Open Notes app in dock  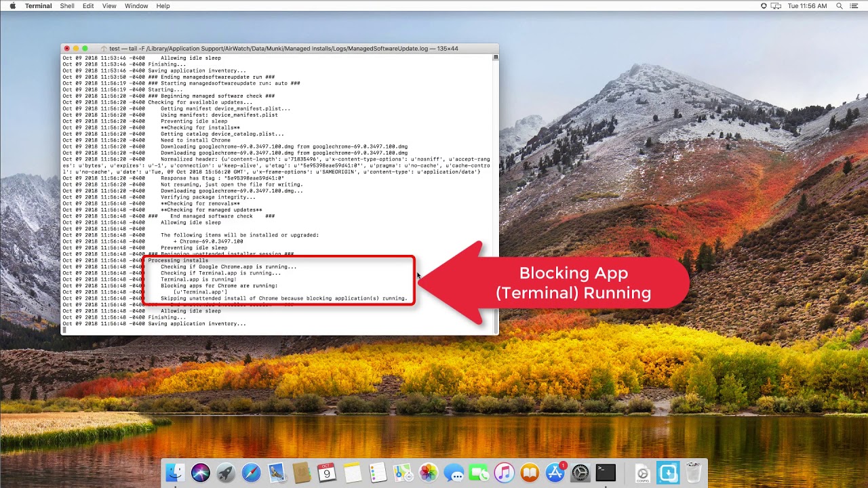(x=352, y=472)
